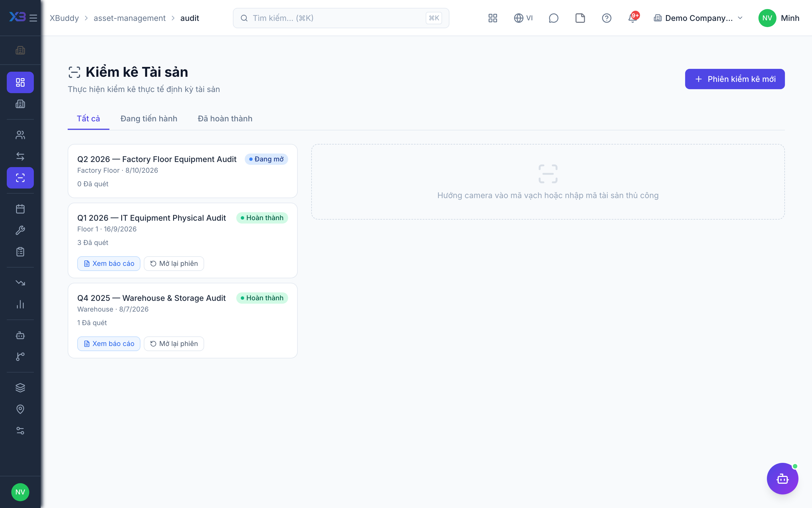Open the clipboard list sidebar icon
The height and width of the screenshot is (508, 812).
(20, 252)
